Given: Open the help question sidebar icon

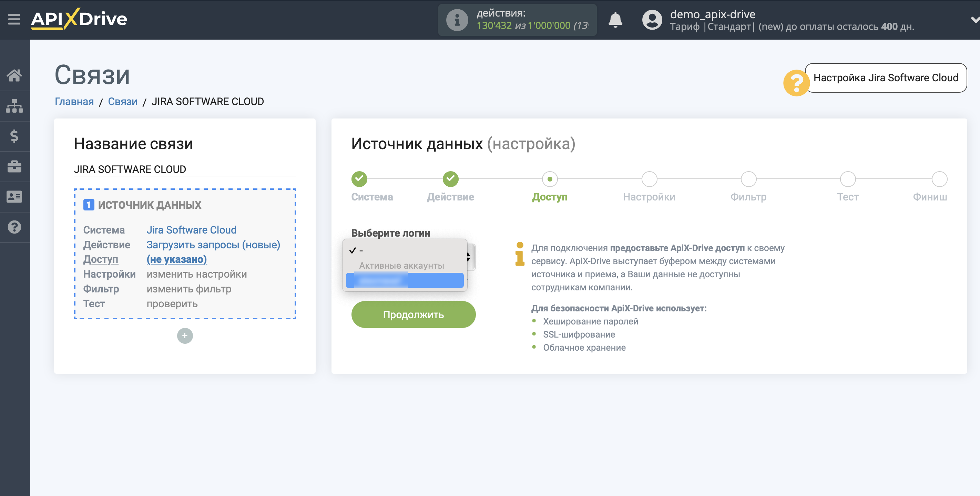Looking at the screenshot, I should pos(14,227).
